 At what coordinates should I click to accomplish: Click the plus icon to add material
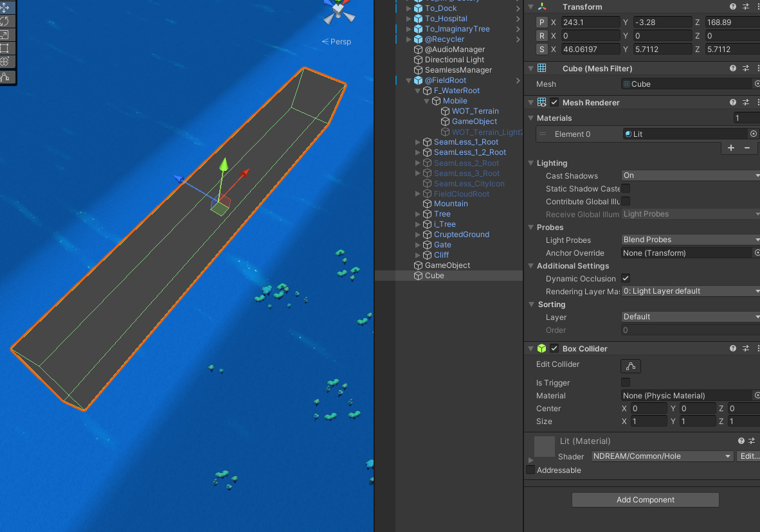731,148
